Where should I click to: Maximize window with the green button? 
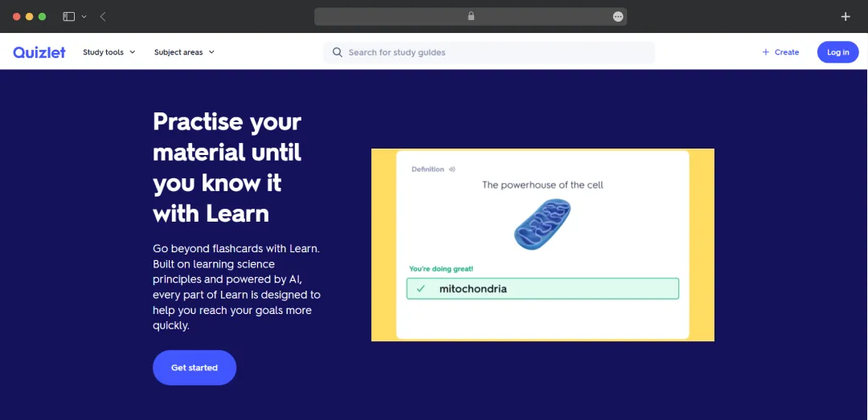[42, 17]
